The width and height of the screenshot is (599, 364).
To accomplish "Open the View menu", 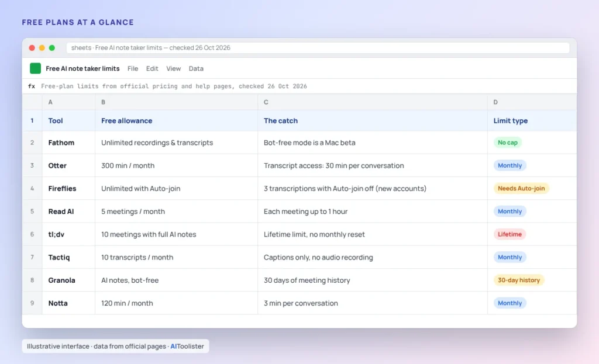I will (173, 69).
